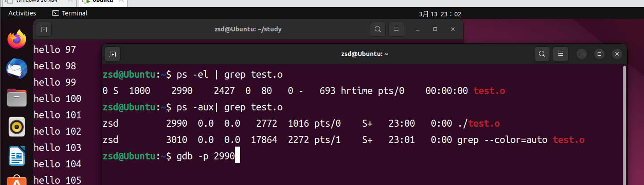644x185 pixels.
Task: Maximize the front terminal window
Action: [599, 54]
